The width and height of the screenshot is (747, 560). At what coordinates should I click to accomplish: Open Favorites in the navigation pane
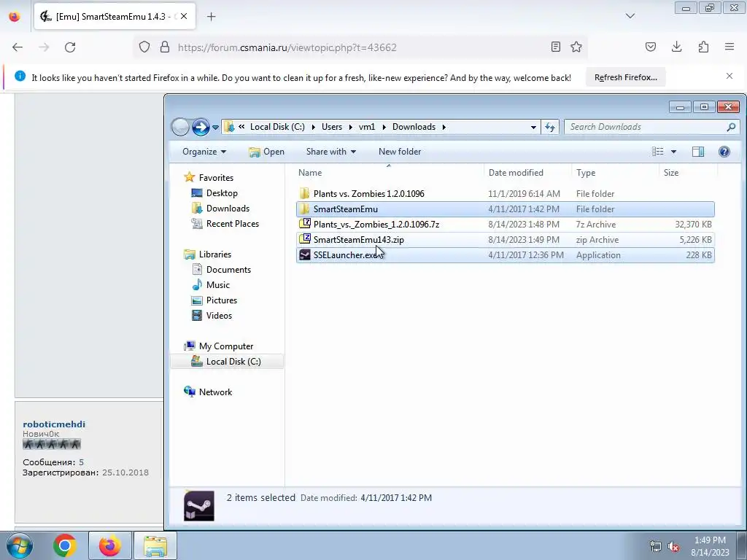tap(216, 178)
